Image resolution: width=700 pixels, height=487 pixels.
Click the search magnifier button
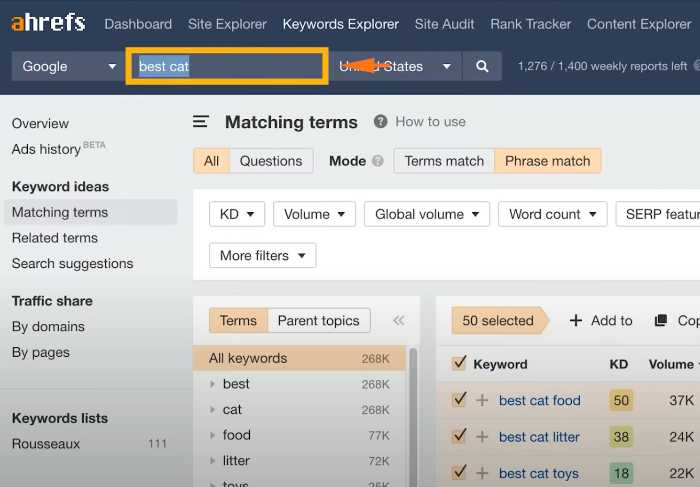[x=482, y=66]
